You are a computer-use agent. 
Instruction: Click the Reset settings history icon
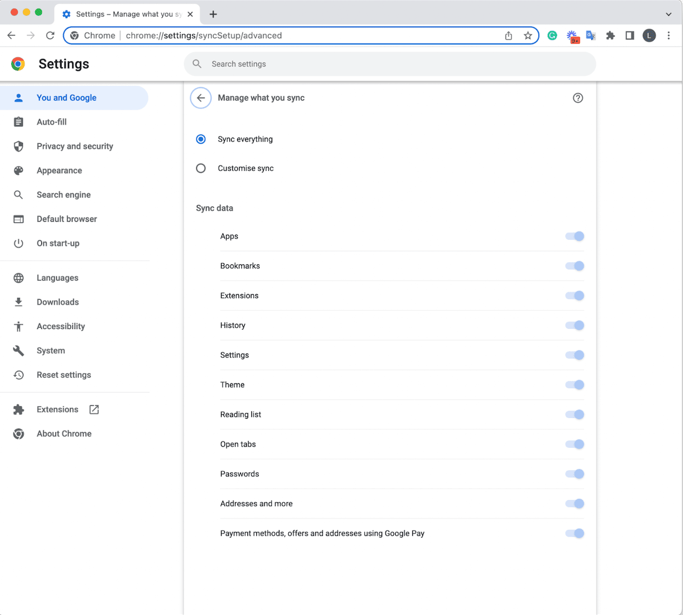tap(18, 375)
